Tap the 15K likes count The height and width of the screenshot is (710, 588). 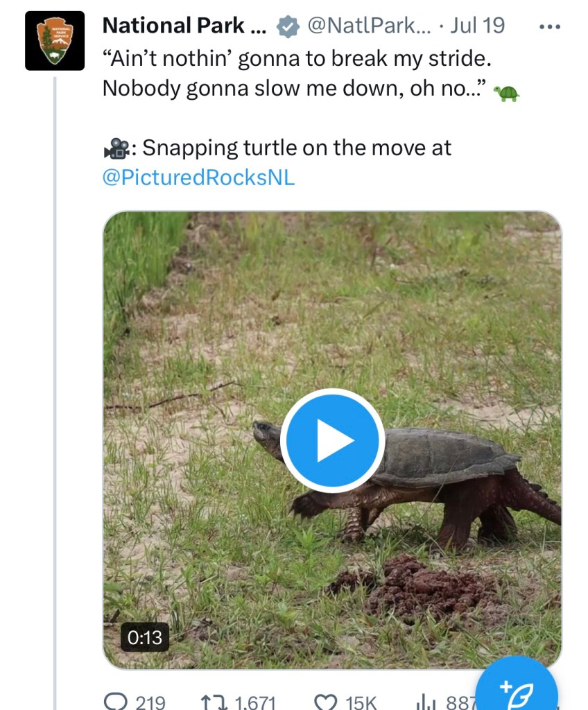pyautogui.click(x=361, y=702)
